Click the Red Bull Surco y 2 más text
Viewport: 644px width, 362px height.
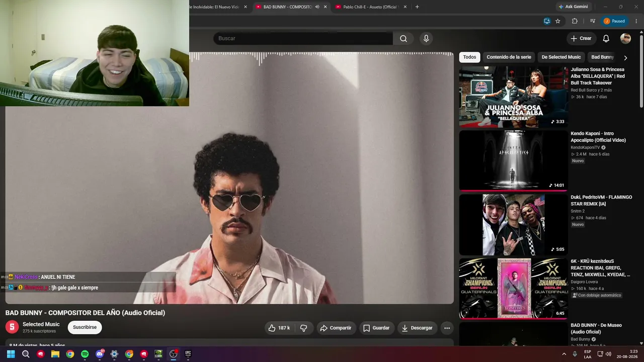591,90
